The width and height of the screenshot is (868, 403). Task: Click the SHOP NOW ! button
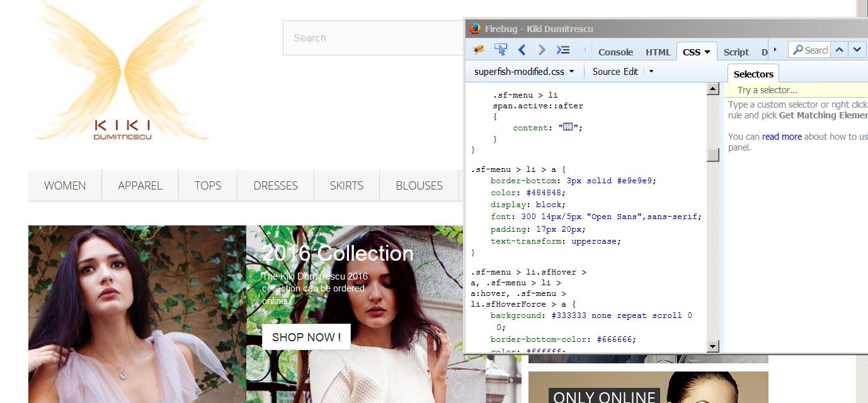tap(306, 337)
